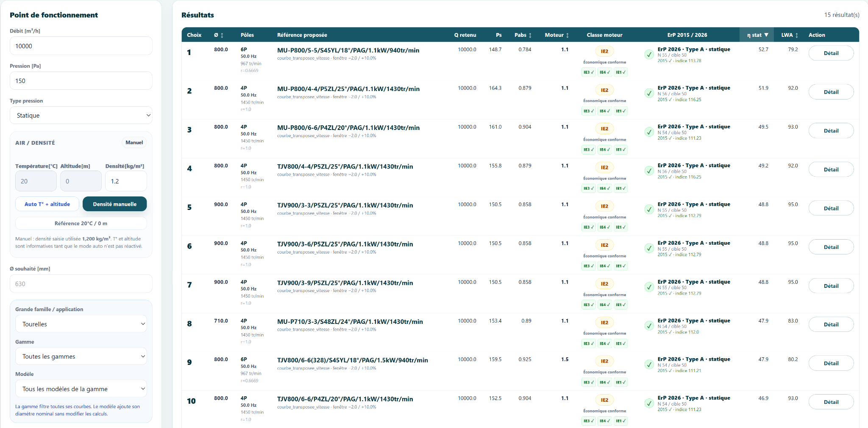Select reference MU-P710/3-3/S48ZL/24°
Image resolution: width=868 pixels, height=428 pixels.
point(350,322)
